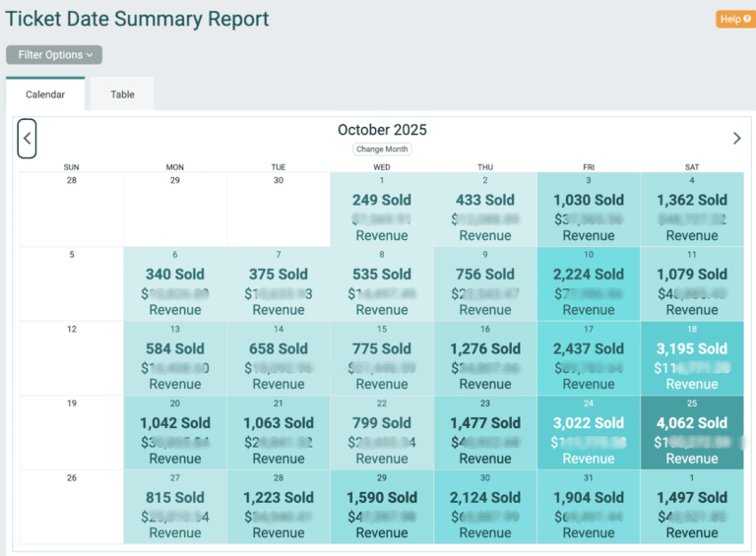This screenshot has width=756, height=556.
Task: Select October 10 cell showing 2,224 Sold
Action: coord(588,283)
